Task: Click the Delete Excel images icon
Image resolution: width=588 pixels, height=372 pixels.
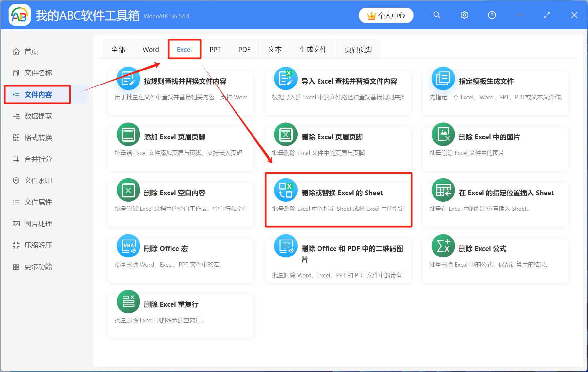Action: pos(443,134)
